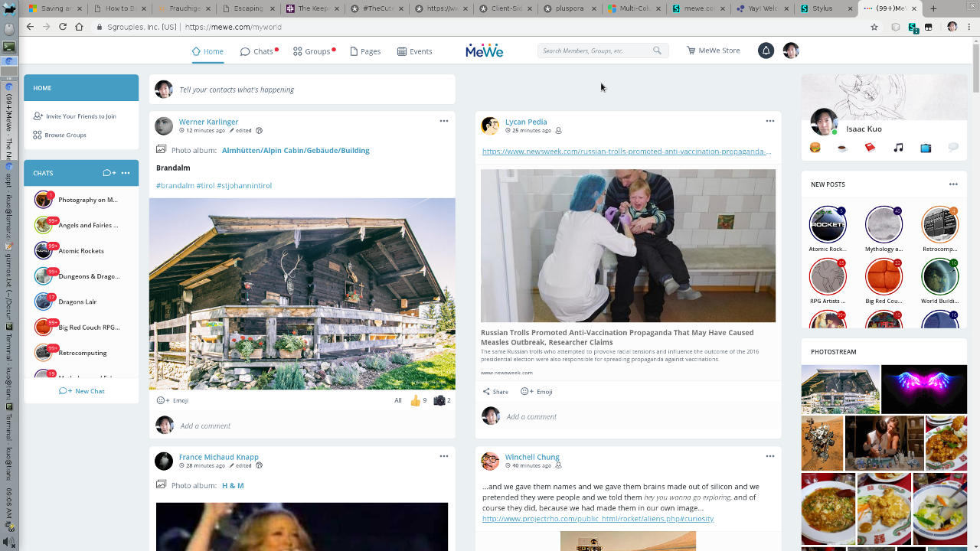Open the Retrocomputing chat
The height and width of the screenshot is (551, 980).
pyautogui.click(x=83, y=353)
